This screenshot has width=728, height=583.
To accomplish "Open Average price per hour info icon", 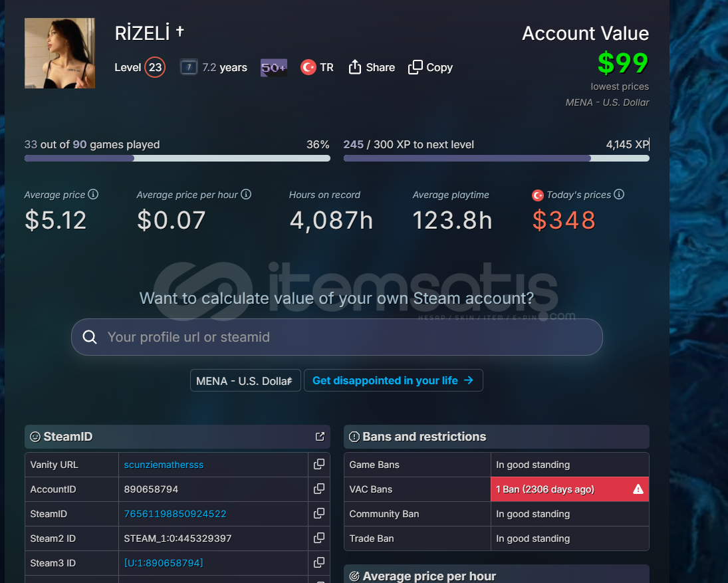I will click(x=246, y=194).
